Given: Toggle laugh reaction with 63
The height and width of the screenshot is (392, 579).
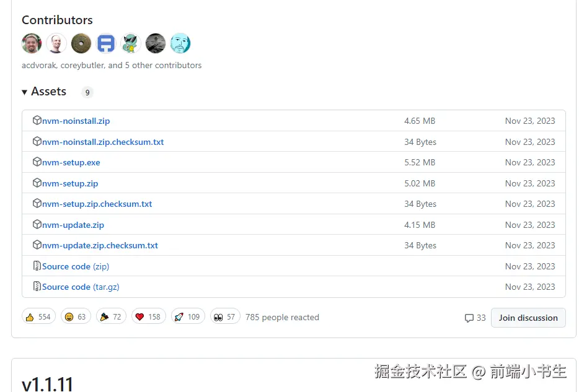Looking at the screenshot, I should [x=76, y=317].
